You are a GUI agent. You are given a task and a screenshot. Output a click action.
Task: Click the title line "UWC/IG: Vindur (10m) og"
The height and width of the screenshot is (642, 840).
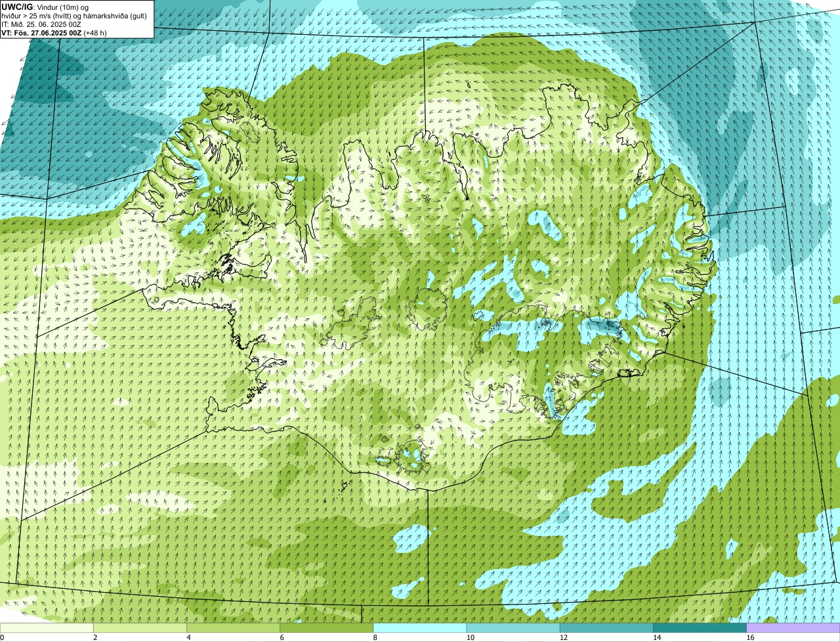click(x=45, y=7)
